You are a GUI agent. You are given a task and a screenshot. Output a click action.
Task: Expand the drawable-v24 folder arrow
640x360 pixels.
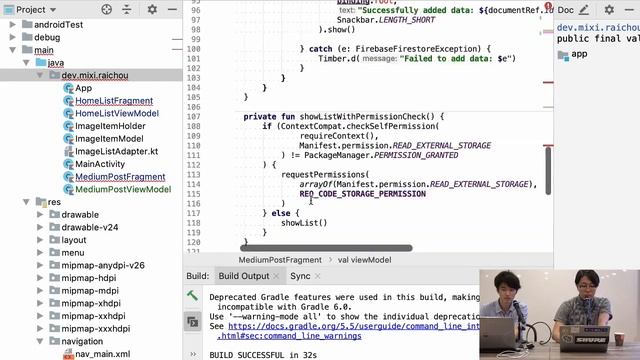pyautogui.click(x=40, y=227)
